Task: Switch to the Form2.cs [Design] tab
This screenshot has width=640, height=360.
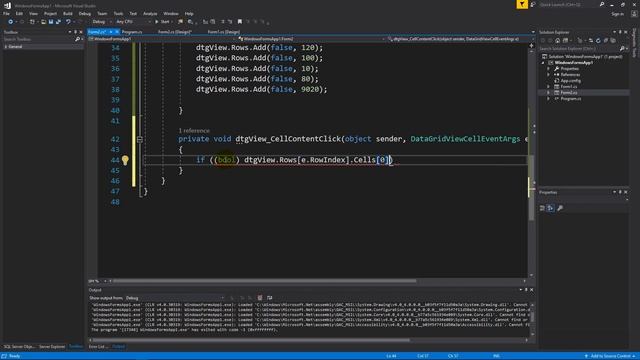Action: tap(175, 31)
